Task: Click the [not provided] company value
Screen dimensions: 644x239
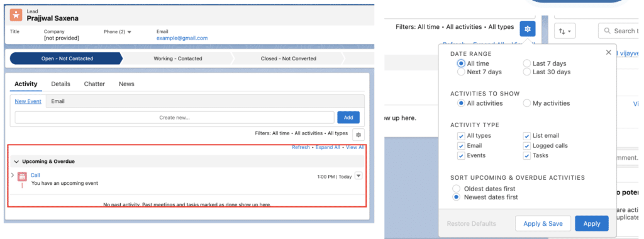Action: pyautogui.click(x=62, y=38)
